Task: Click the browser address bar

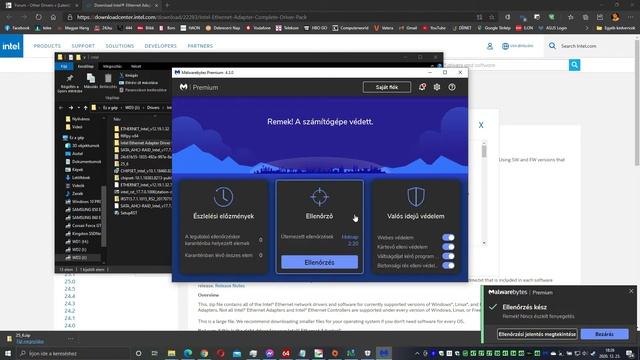Action: pos(269,17)
